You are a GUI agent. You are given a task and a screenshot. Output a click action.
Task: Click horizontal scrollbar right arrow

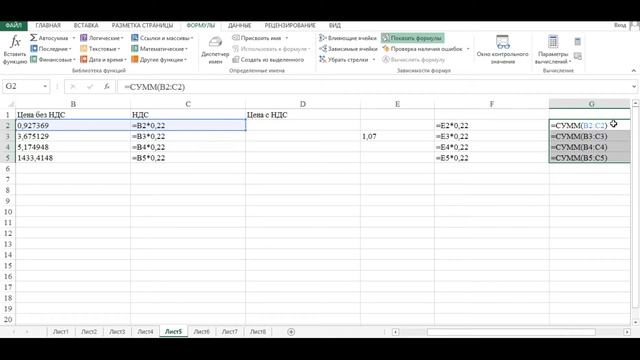pos(627,332)
